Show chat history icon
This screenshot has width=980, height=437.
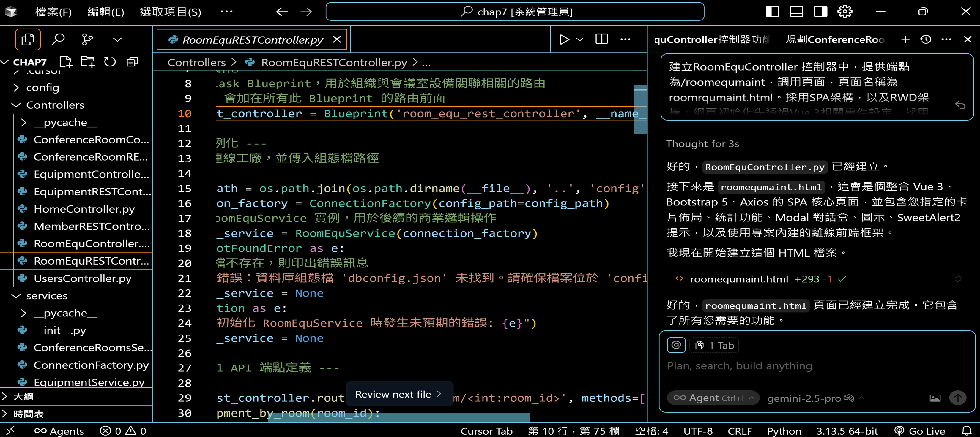pos(926,39)
